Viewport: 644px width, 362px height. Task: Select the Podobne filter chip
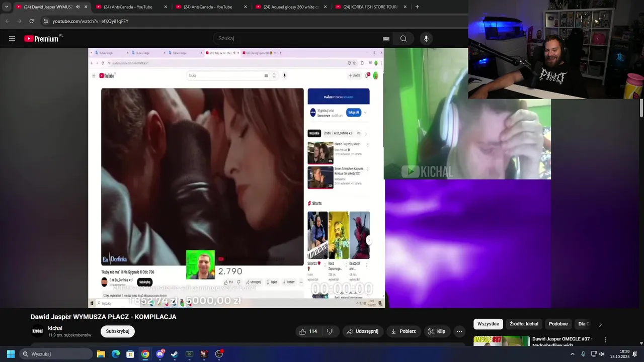pos(558,324)
